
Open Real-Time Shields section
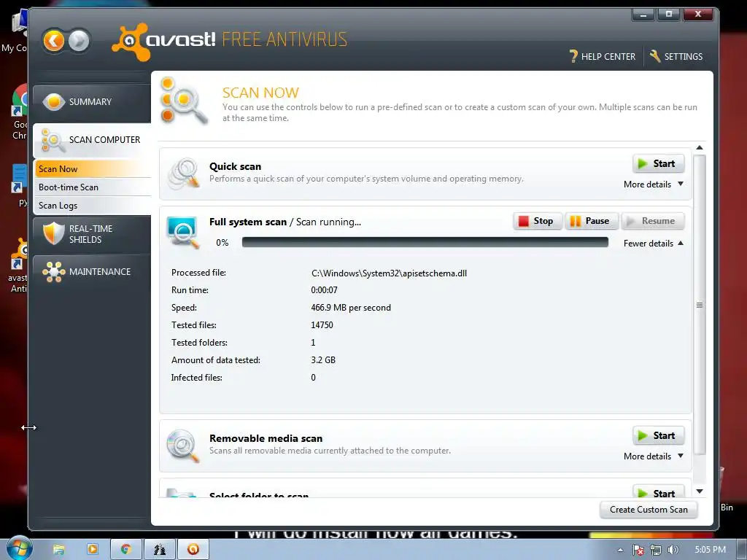coord(92,234)
